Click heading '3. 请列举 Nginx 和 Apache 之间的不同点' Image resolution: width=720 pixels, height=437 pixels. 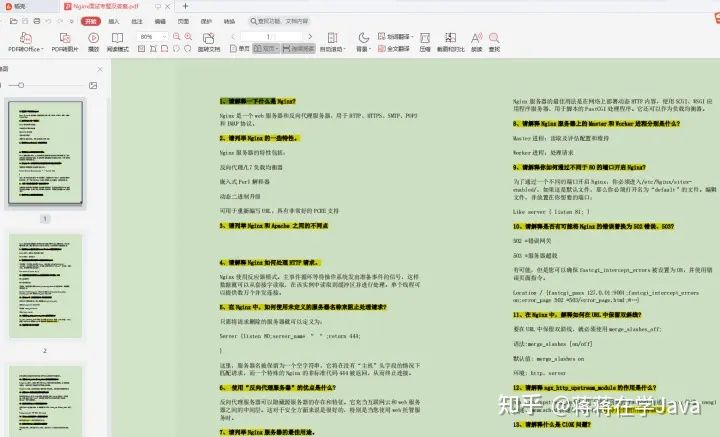[x=274, y=226]
